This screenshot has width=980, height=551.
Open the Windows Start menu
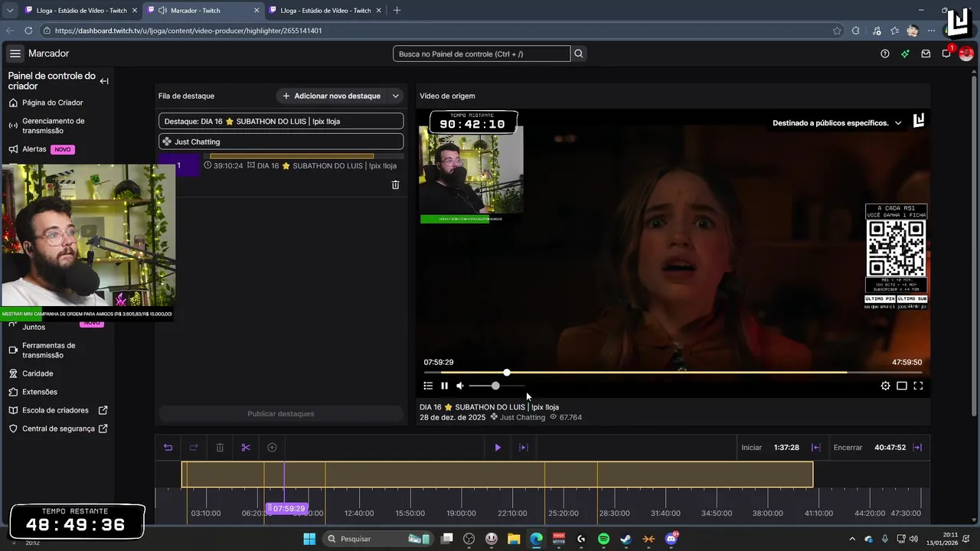click(309, 539)
